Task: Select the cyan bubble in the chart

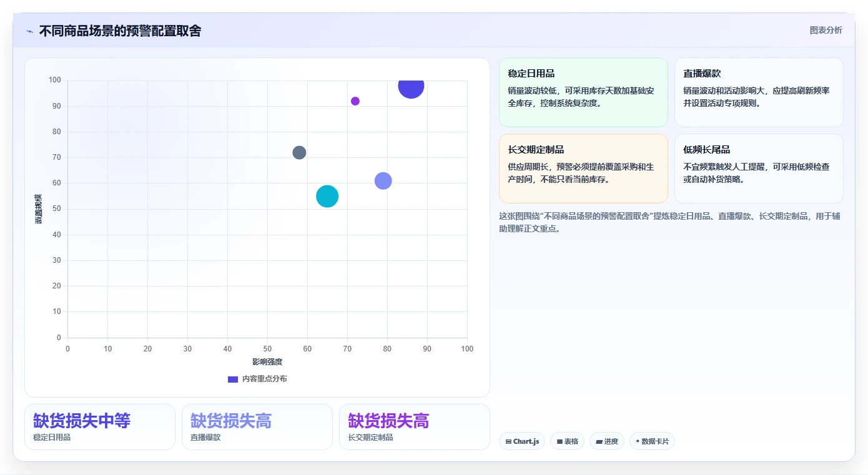Action: point(327,196)
